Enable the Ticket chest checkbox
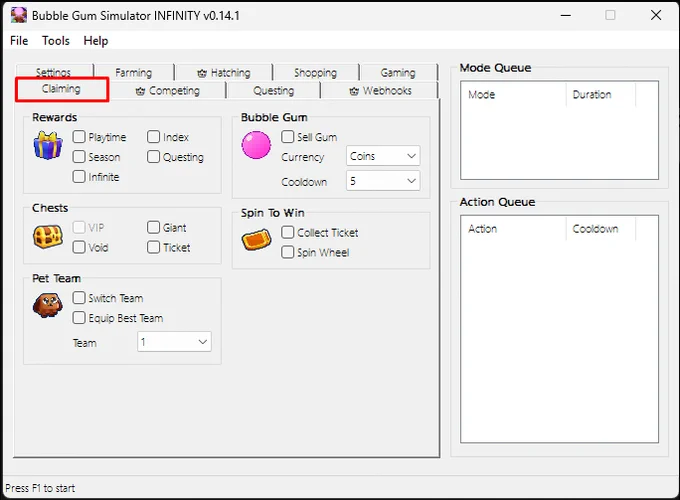This screenshot has width=680, height=500. click(x=154, y=247)
